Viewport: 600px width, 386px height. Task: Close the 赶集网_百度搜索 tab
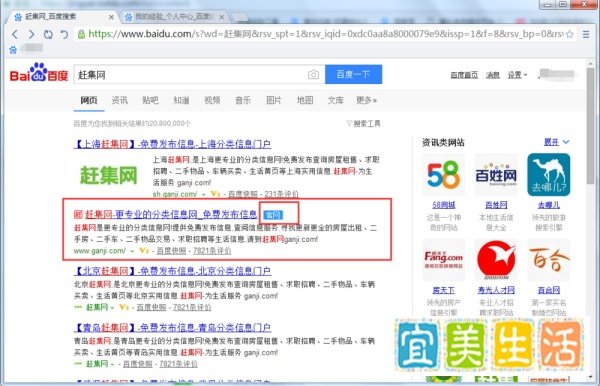click(111, 17)
